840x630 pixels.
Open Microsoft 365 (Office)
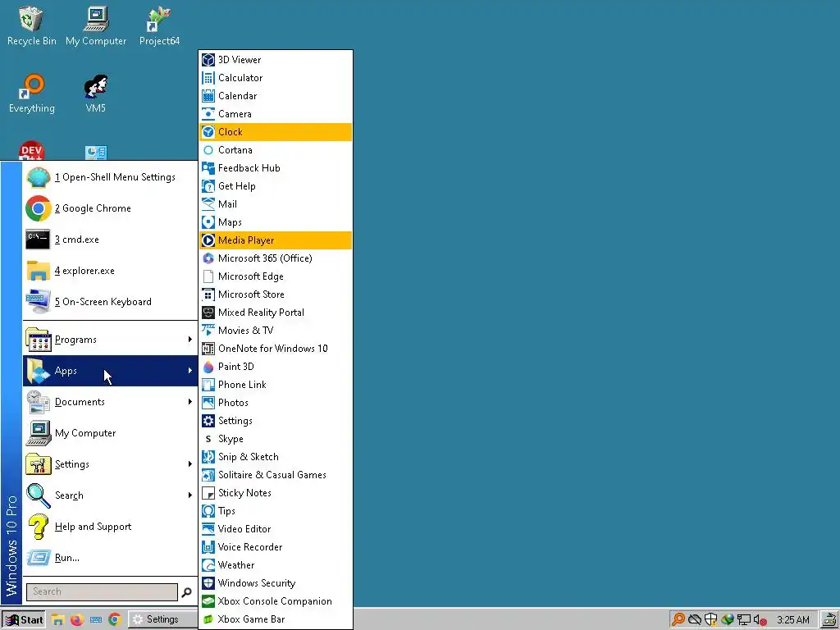tap(276, 258)
